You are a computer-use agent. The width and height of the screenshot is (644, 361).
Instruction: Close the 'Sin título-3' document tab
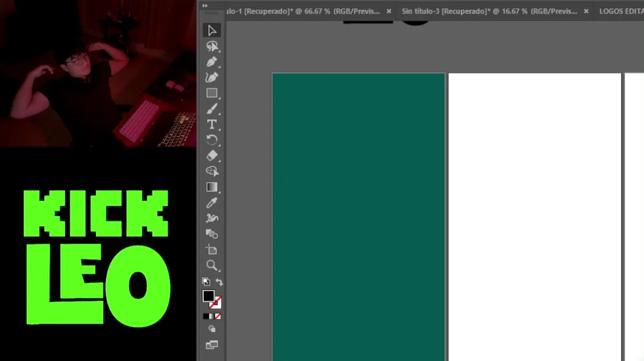coord(586,11)
